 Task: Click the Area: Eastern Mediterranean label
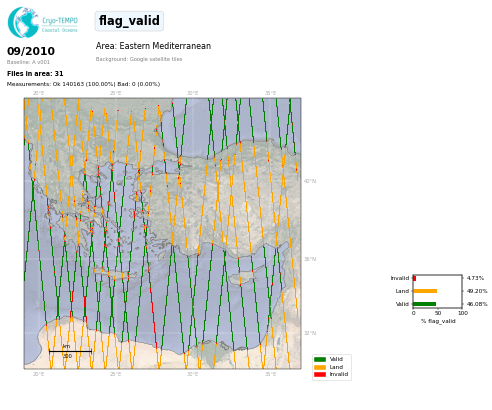[153, 46]
